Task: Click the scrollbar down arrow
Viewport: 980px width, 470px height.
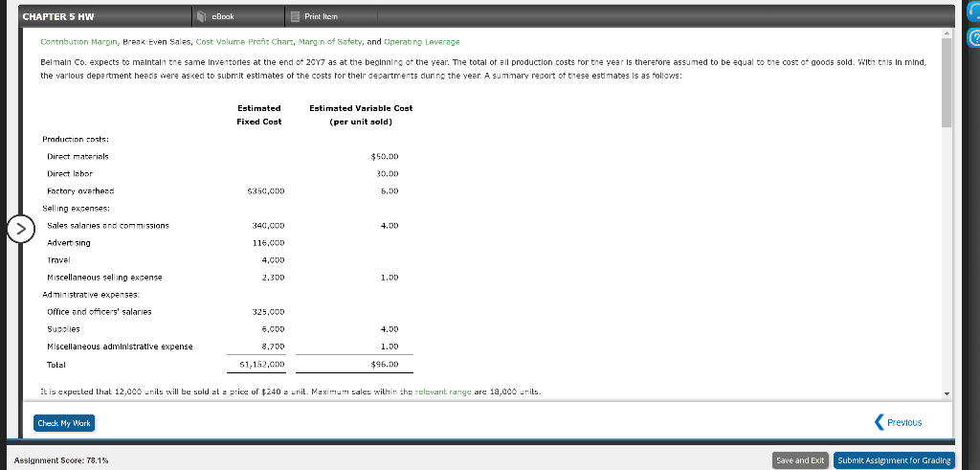Action: click(x=948, y=393)
